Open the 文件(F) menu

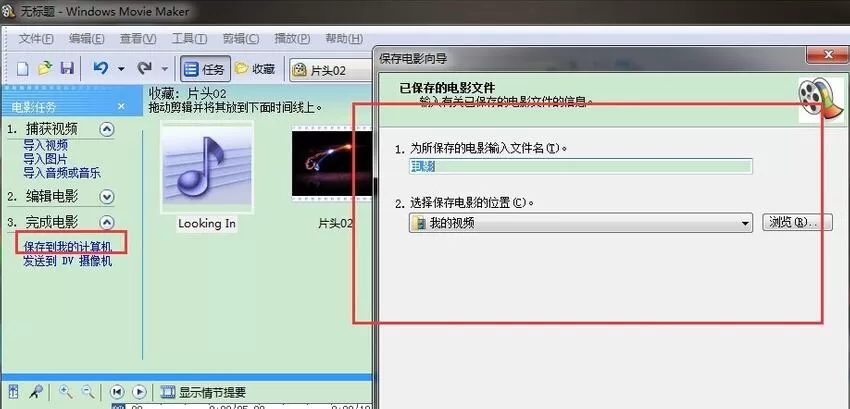pyautogui.click(x=36, y=39)
